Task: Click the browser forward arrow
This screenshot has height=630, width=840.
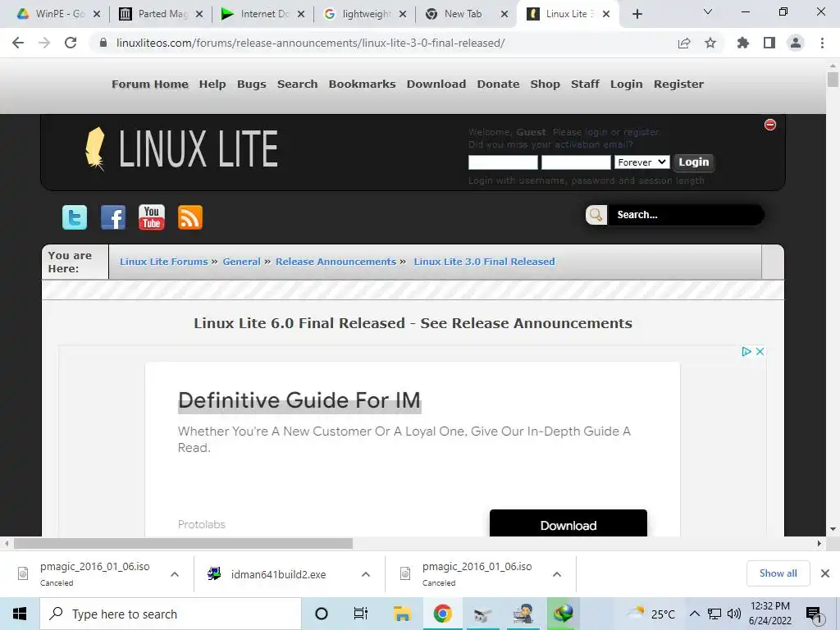Action: [x=44, y=43]
